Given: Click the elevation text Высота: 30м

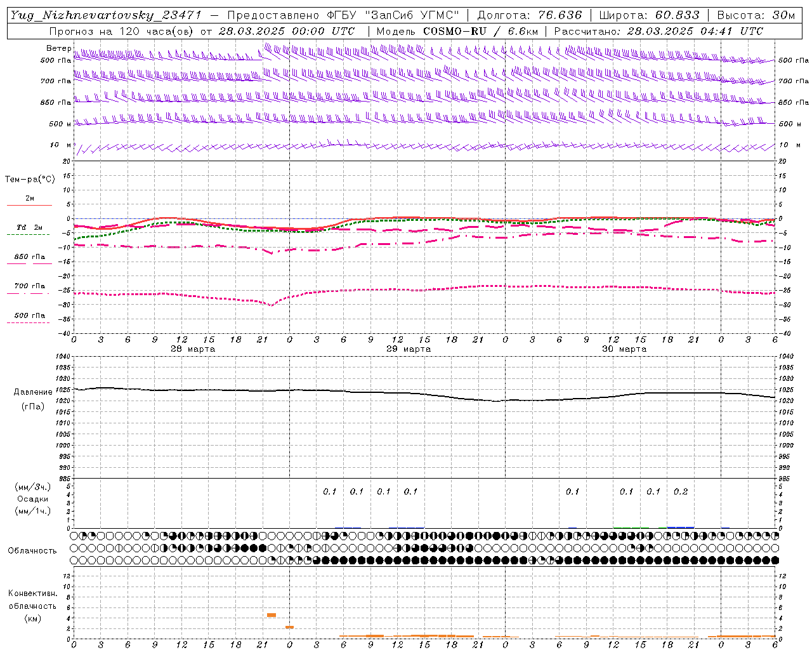Looking at the screenshot, I should coord(756,15).
